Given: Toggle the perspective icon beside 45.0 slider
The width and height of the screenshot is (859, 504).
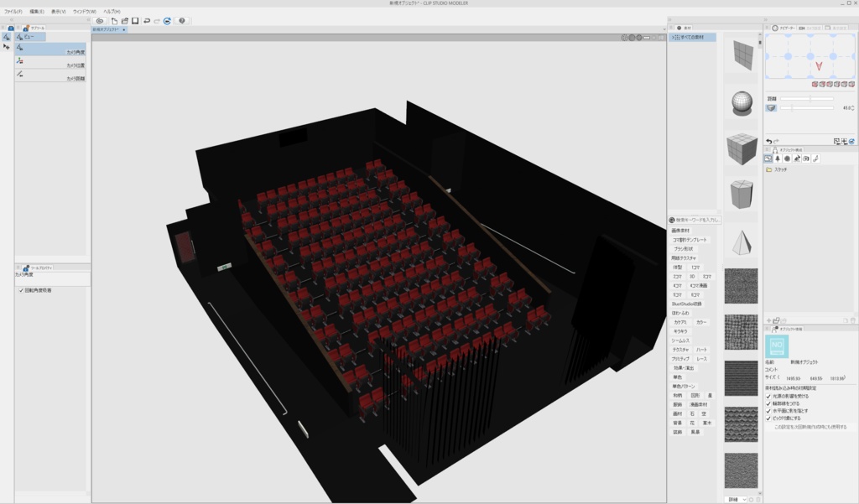Looking at the screenshot, I should [x=772, y=108].
